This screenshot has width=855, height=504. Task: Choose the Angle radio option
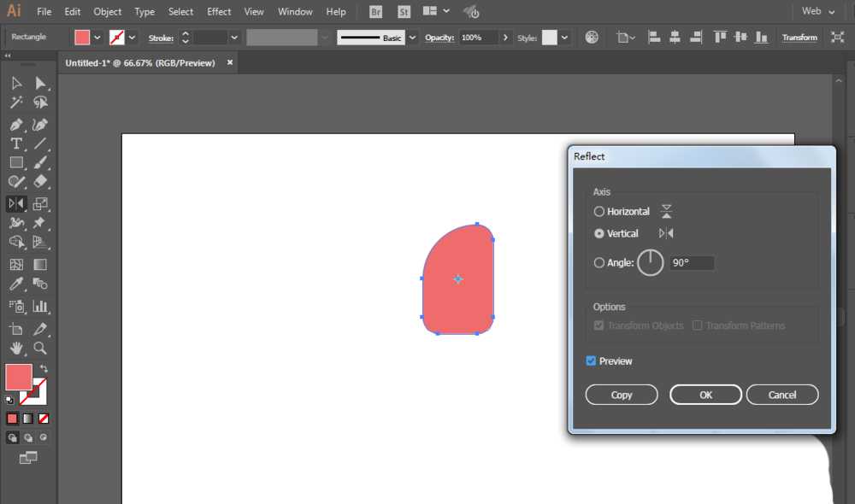[599, 263]
